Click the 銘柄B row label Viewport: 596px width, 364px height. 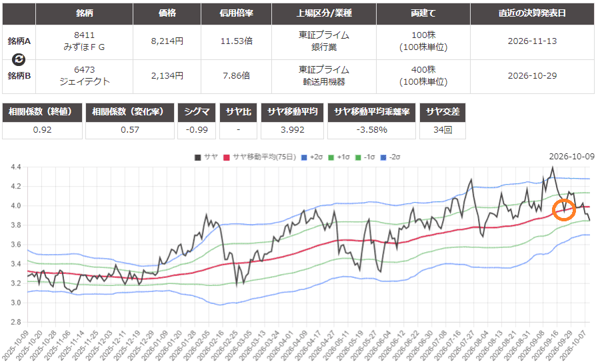pyautogui.click(x=19, y=75)
